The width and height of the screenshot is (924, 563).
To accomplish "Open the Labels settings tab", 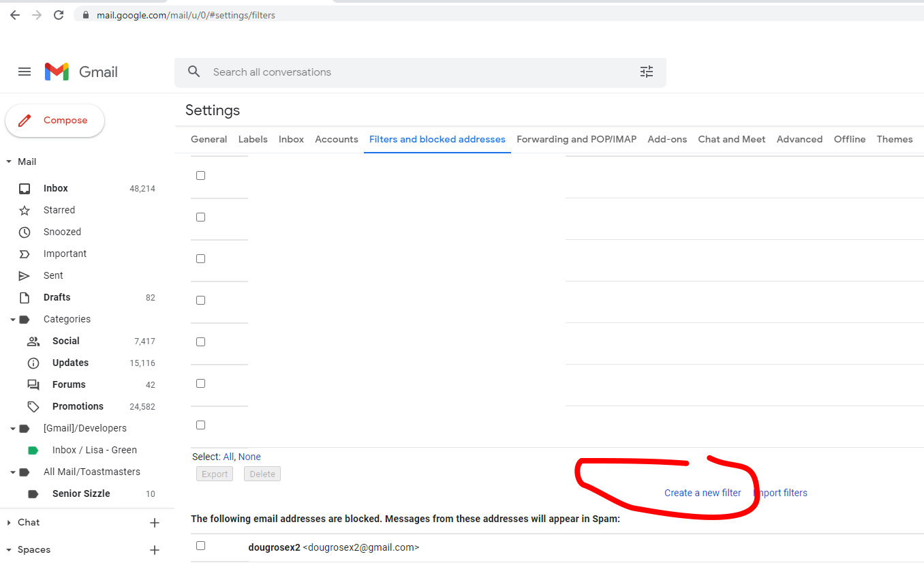I will pyautogui.click(x=252, y=139).
